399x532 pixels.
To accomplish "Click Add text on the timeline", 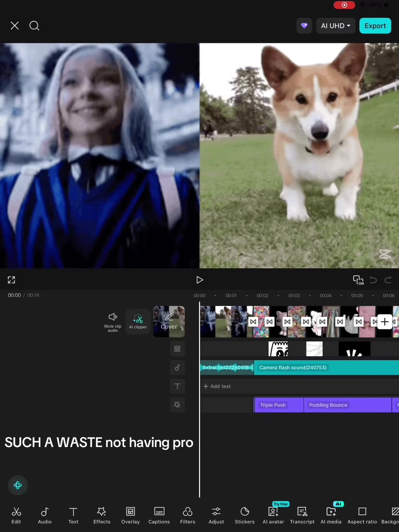I will click(217, 386).
